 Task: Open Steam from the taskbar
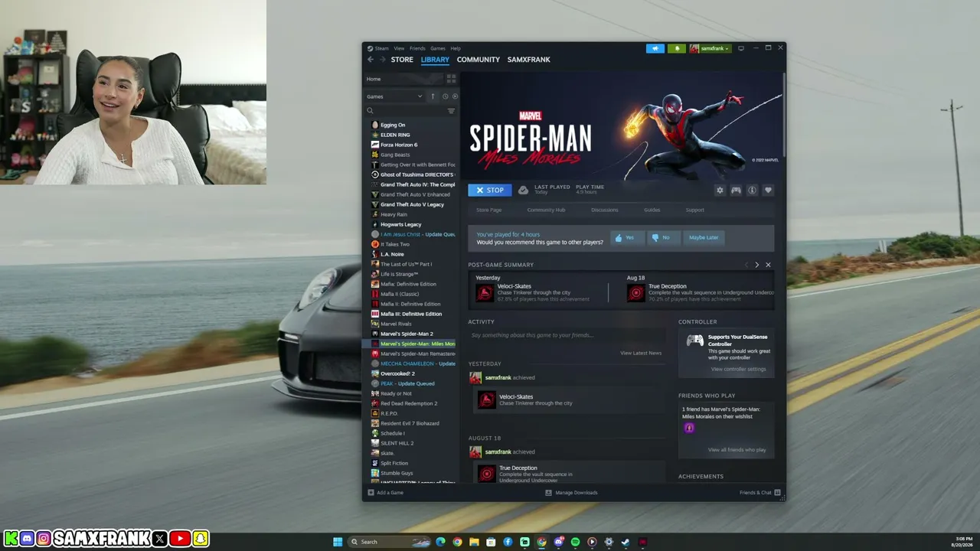(x=626, y=542)
